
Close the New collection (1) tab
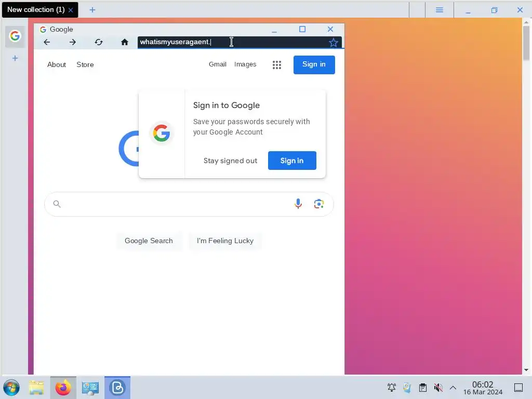click(x=71, y=10)
